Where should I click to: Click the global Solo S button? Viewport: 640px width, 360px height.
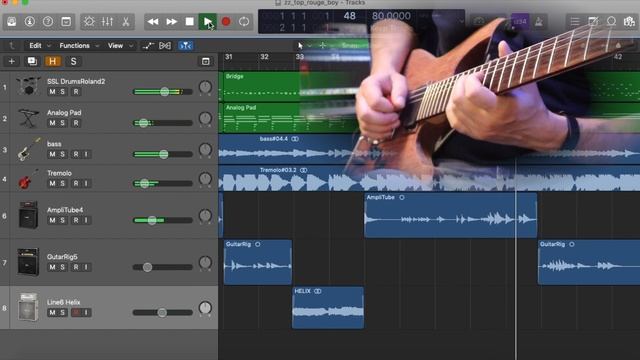tap(73, 61)
